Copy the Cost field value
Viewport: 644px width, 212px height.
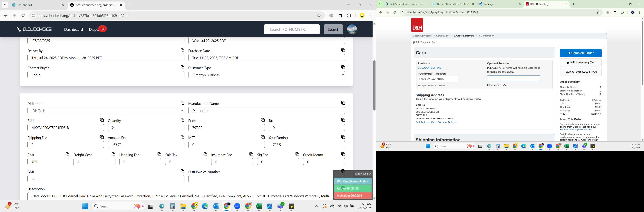pyautogui.click(x=67, y=154)
